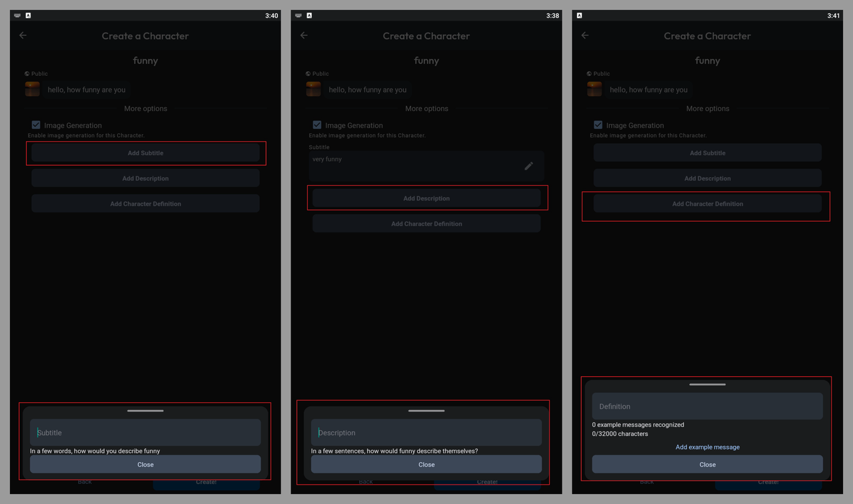Focus the Definition input field in the sheet
The image size is (853, 504).
click(x=708, y=406)
